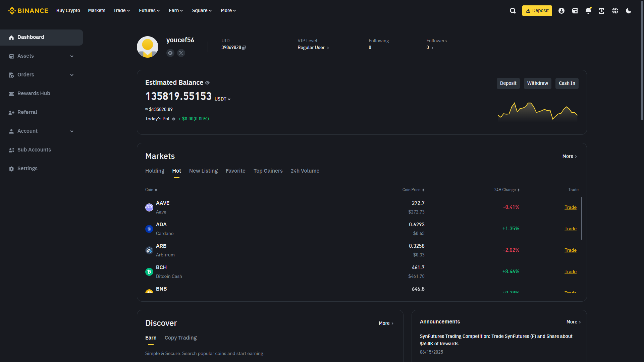Select the Copy Trading tab
The height and width of the screenshot is (362, 644).
pyautogui.click(x=180, y=338)
